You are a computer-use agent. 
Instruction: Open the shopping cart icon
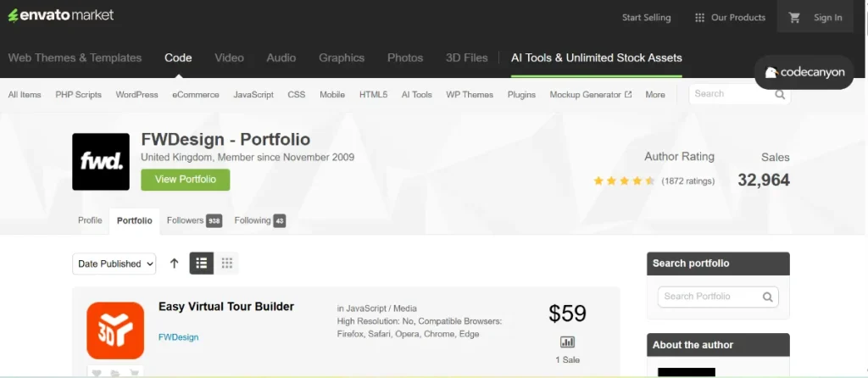point(794,17)
